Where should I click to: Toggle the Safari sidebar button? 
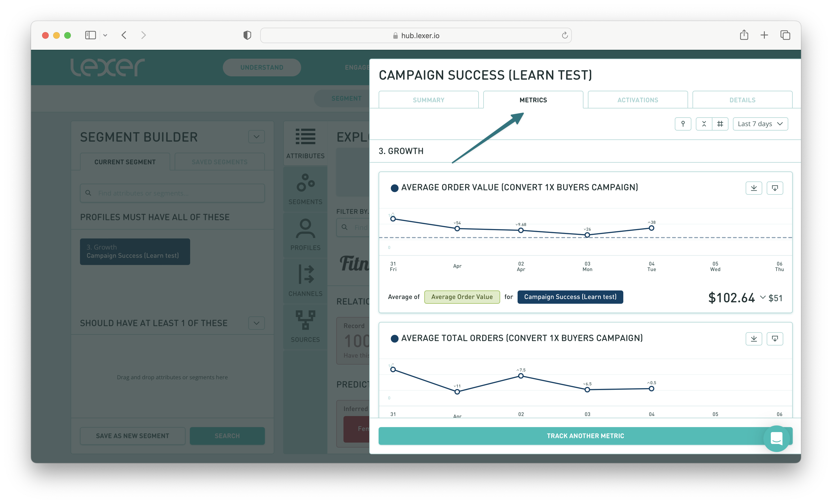[91, 35]
